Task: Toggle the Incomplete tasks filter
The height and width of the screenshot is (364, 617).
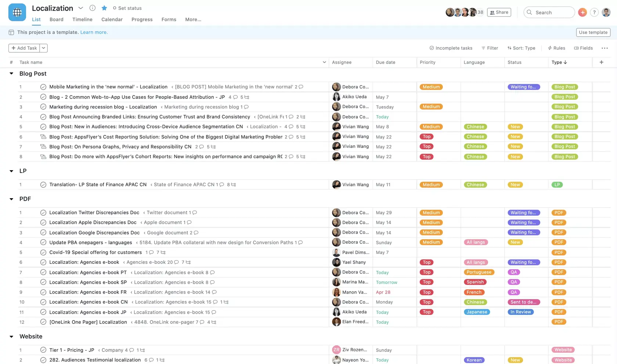Action: (x=451, y=48)
